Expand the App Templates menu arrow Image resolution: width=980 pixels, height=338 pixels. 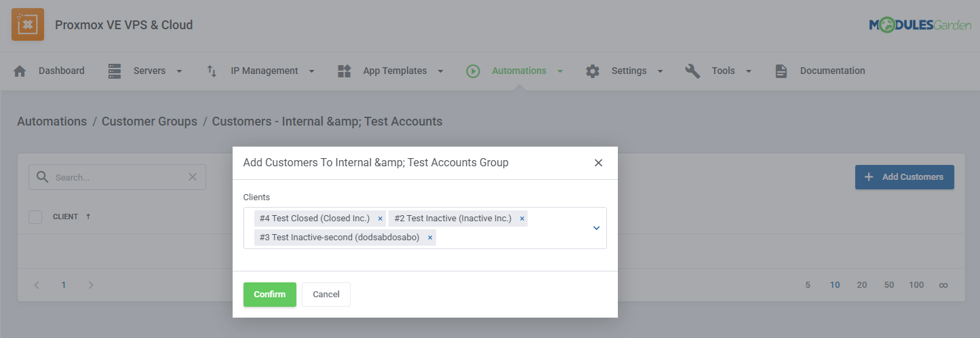pos(440,71)
